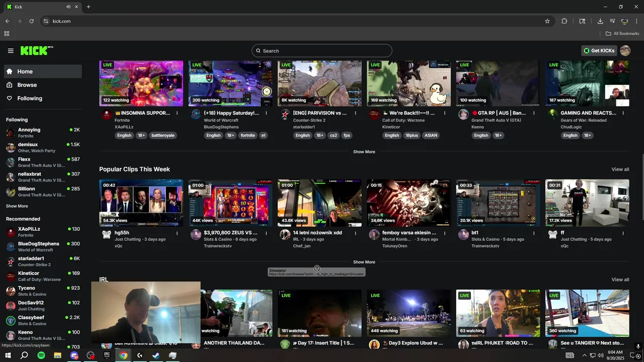Open Discord from the taskbar
Screen dimensions: 644x362
coord(74,355)
